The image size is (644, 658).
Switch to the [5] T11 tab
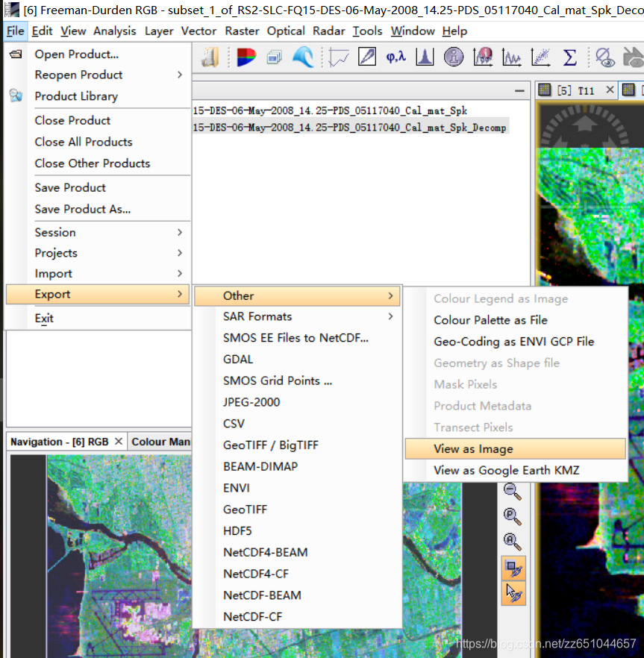click(576, 91)
